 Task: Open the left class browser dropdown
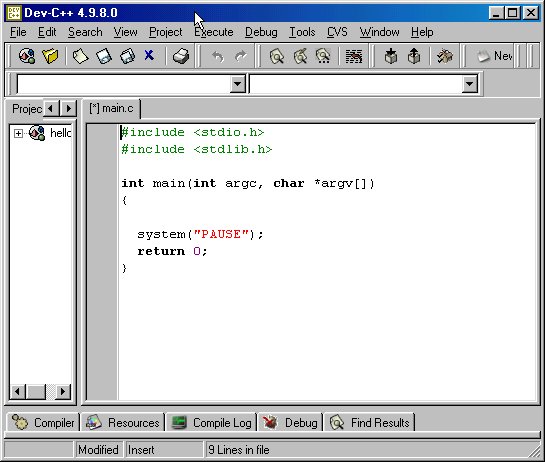(x=238, y=84)
